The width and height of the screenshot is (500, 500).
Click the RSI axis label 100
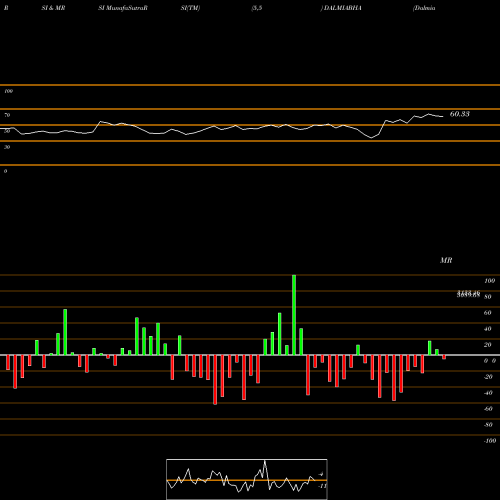click(8, 91)
